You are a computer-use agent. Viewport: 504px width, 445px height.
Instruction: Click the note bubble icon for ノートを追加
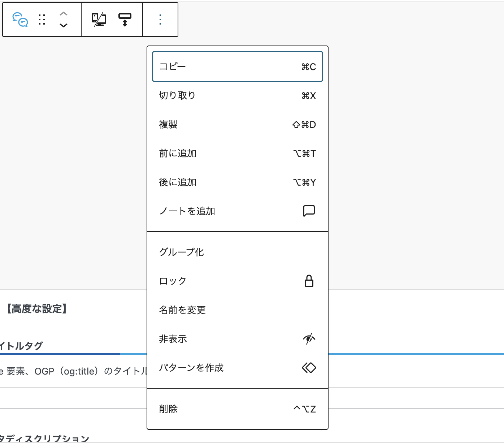309,211
